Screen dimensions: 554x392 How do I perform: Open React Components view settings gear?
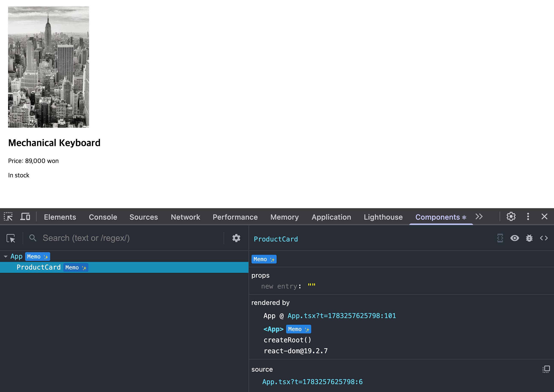[x=236, y=238]
